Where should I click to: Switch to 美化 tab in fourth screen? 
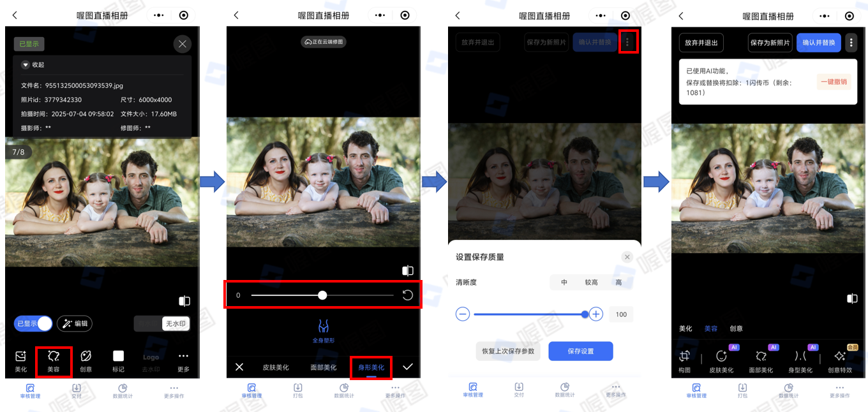685,328
